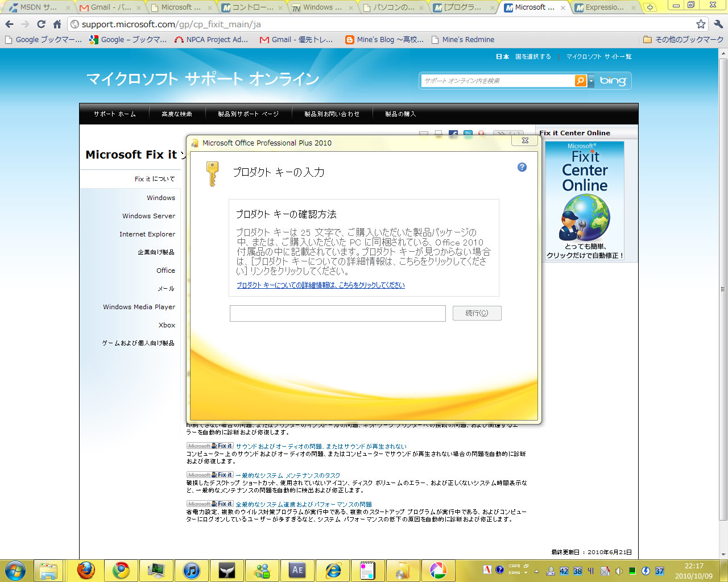The height and width of the screenshot is (582, 728).
Task: Launch Firefox from the taskbar
Action: [86, 570]
